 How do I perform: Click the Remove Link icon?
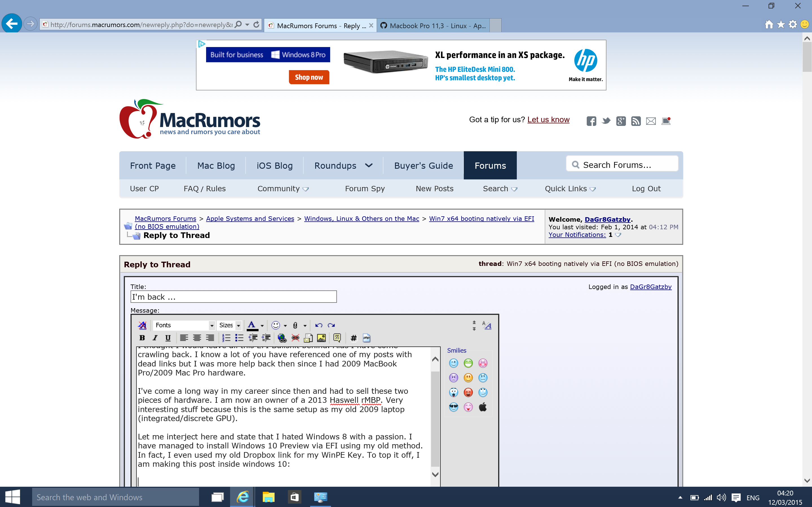point(295,338)
